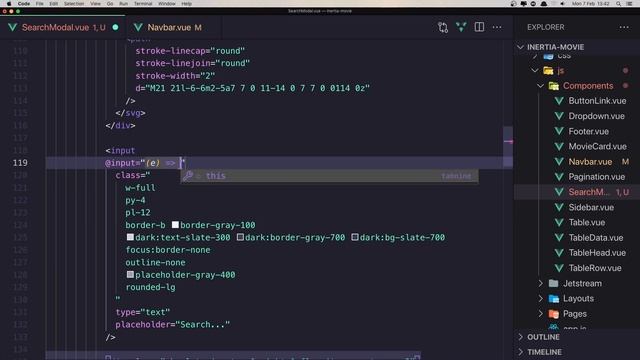This screenshot has width=640, height=360.
Task: Open editor more actions ellipsis
Action: coord(497,27)
